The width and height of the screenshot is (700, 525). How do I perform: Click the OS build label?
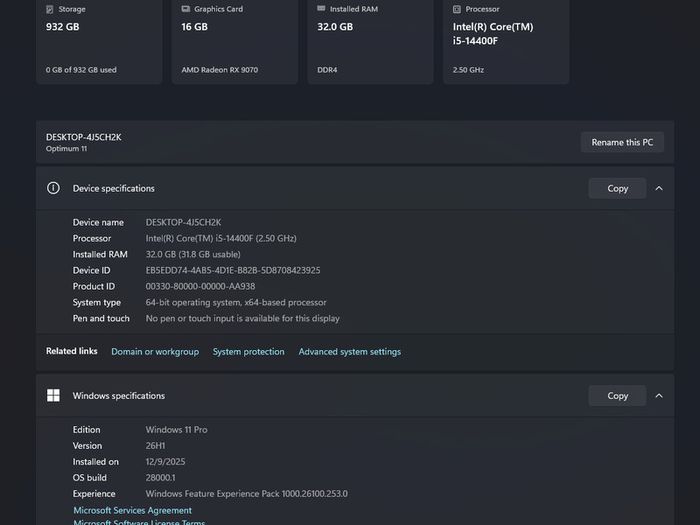pyautogui.click(x=90, y=478)
